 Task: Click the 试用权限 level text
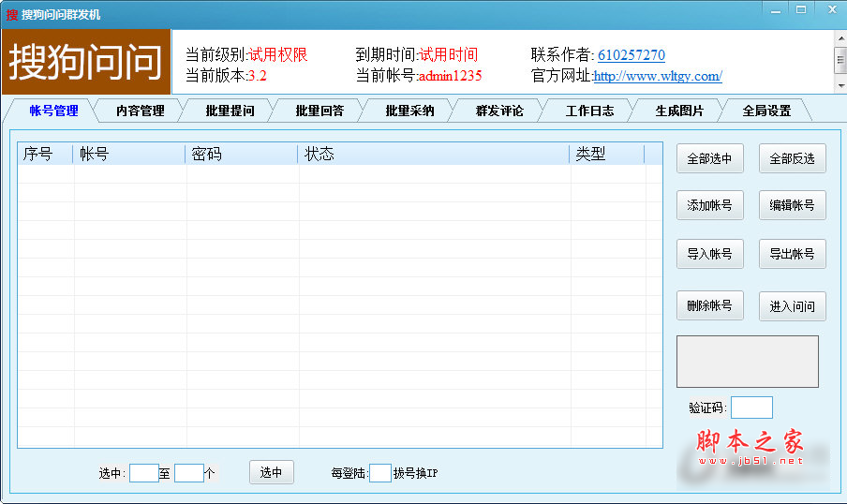(x=277, y=54)
